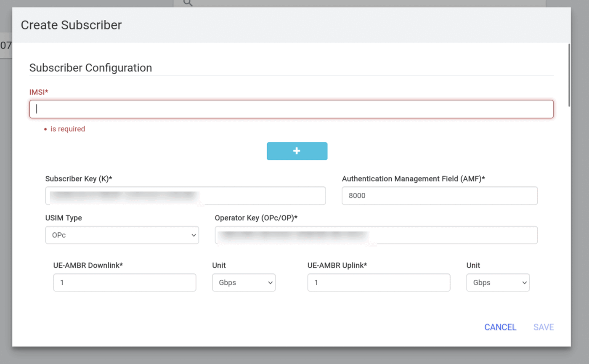Click the search magnifier icon behind dialog
This screenshot has height=364, width=589.
(x=188, y=3)
